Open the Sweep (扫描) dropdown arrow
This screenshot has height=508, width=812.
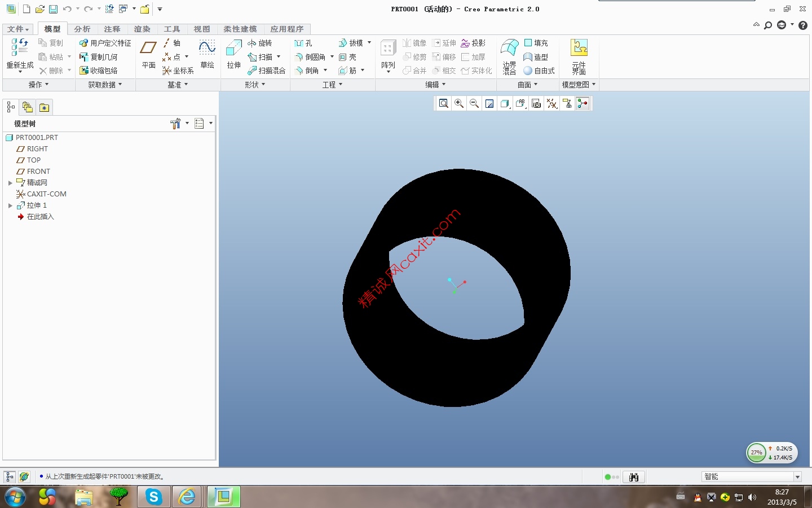[279, 56]
